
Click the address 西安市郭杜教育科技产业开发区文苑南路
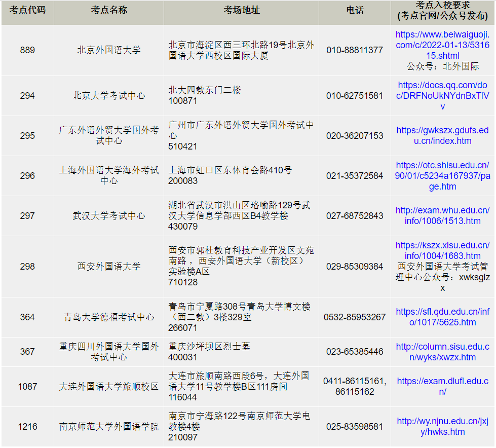point(241,255)
